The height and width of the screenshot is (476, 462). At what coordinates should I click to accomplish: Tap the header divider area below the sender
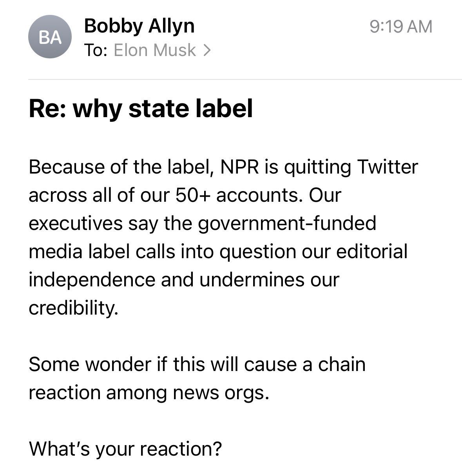pos(231,78)
